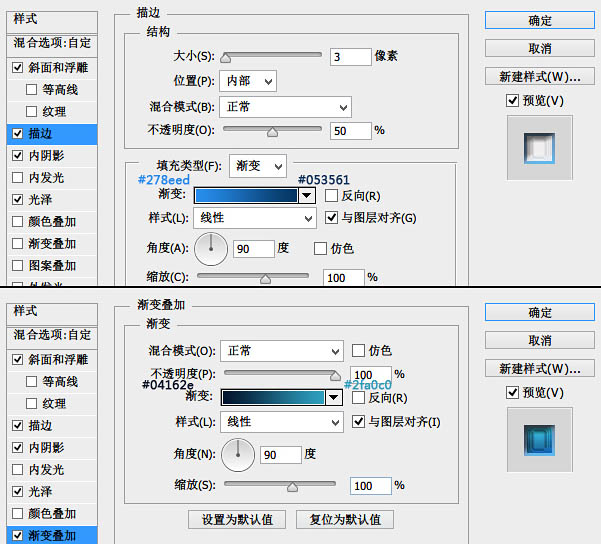The width and height of the screenshot is (601, 544).
Task: Click the blue preview thumbnail in 渐变叠加 dialog
Action: pyautogui.click(x=540, y=440)
